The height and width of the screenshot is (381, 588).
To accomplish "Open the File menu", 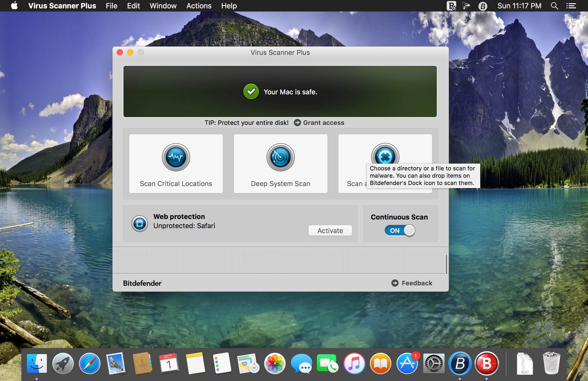I will coord(111,6).
